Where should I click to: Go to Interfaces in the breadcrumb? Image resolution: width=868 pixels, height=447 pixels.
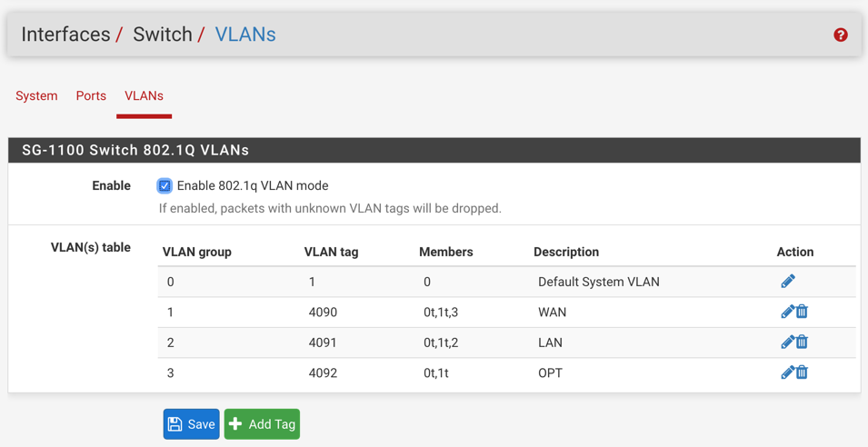point(65,35)
